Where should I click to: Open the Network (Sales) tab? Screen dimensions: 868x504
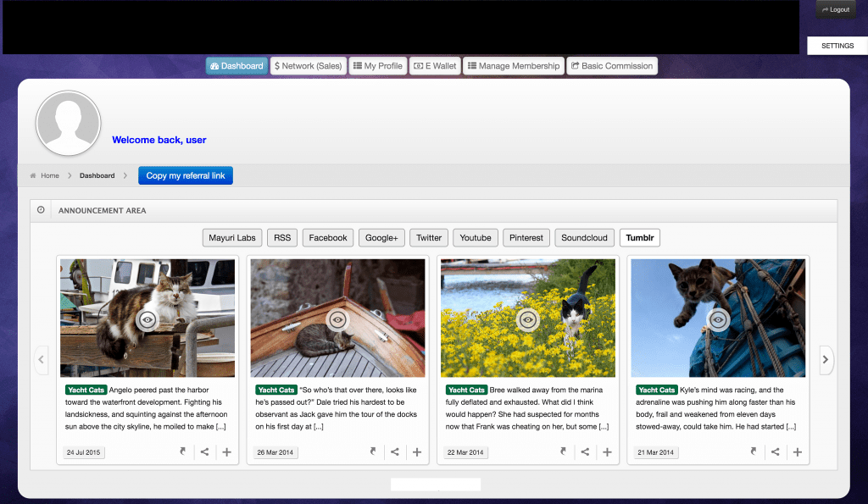click(x=309, y=66)
